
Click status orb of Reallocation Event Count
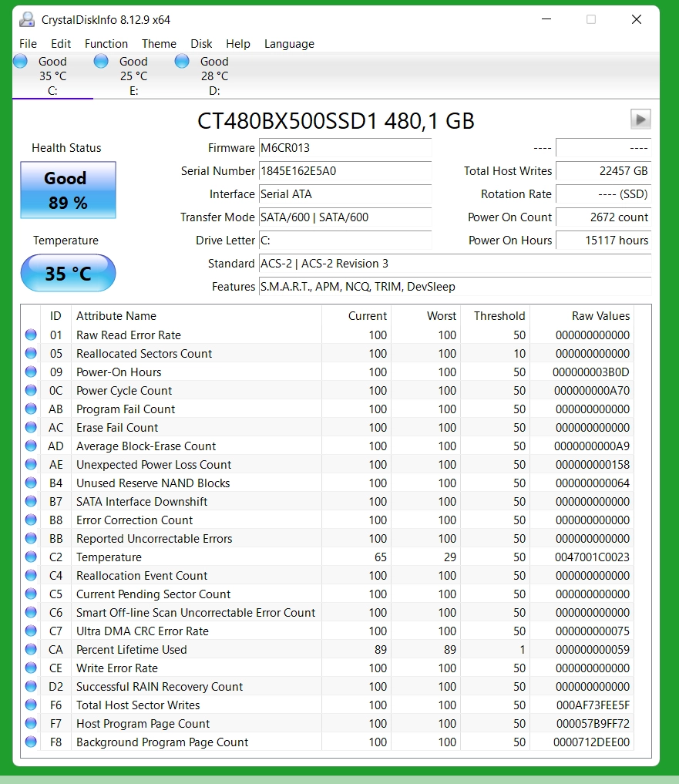click(31, 575)
